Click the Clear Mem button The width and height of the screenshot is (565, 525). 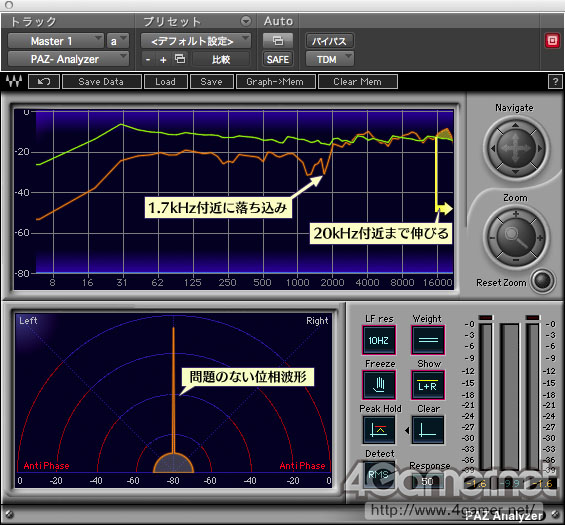358,82
